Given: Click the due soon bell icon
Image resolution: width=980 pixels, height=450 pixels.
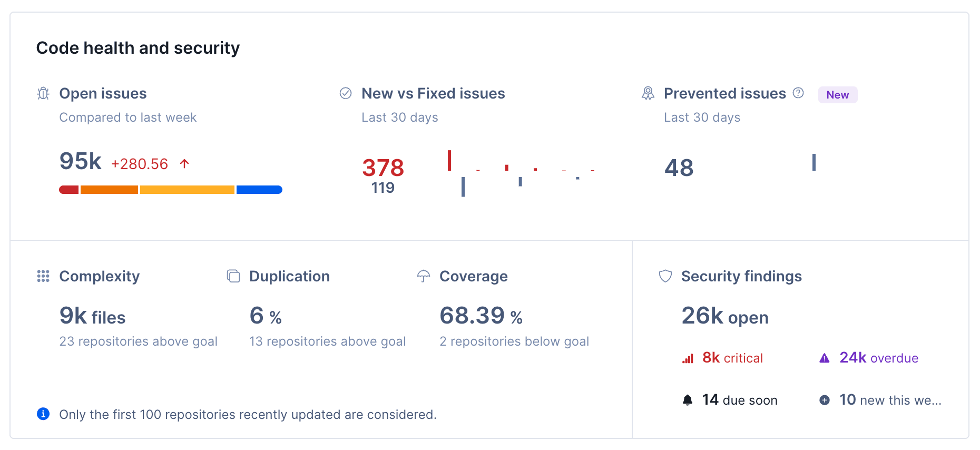Looking at the screenshot, I should pyautogui.click(x=688, y=399).
